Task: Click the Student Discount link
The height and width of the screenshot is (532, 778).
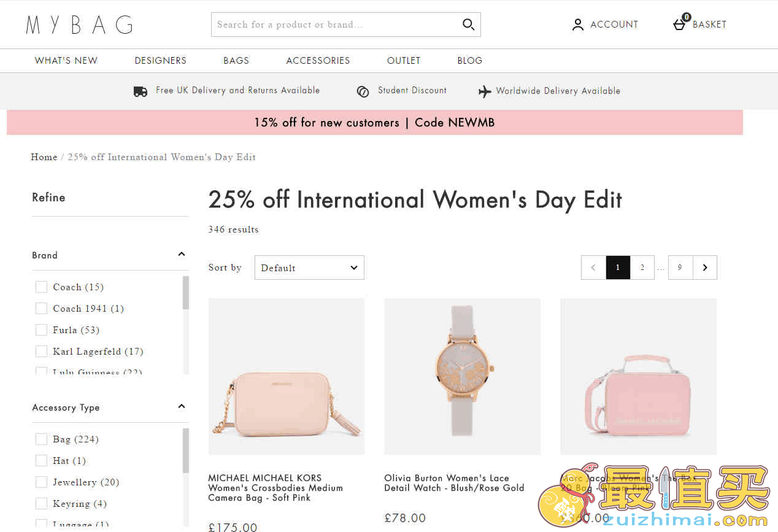Action: tap(412, 90)
